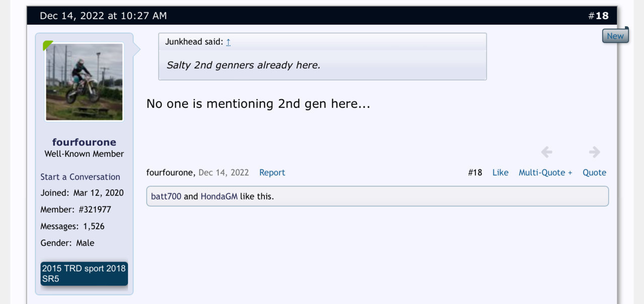Go to the previous post using the left arrow

pyautogui.click(x=547, y=152)
